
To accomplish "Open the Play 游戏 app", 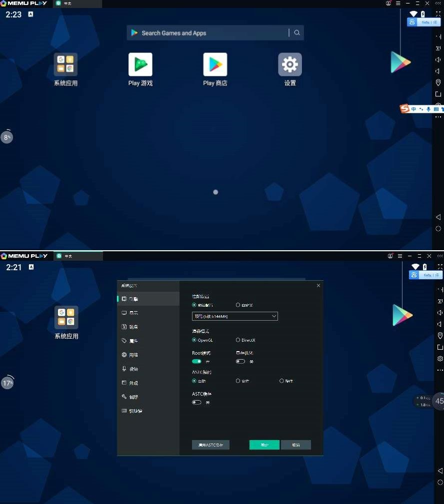I will point(140,65).
